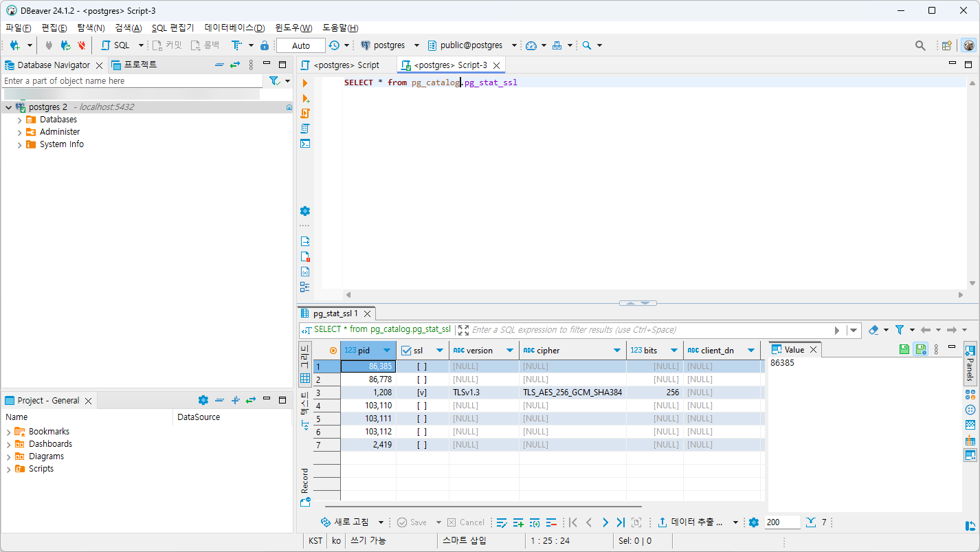980x552 pixels.
Task: Duplicate current row icon in results toolbar
Action: 535,522
